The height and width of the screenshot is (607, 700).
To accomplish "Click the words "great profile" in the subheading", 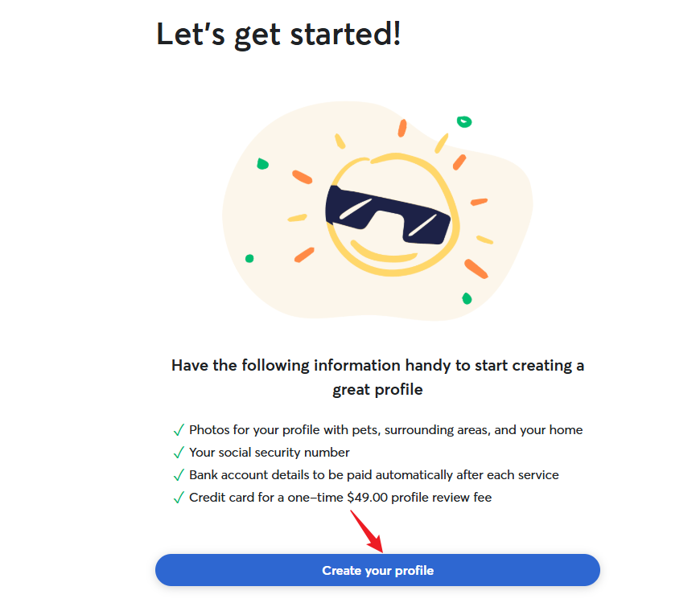I will coord(377,390).
